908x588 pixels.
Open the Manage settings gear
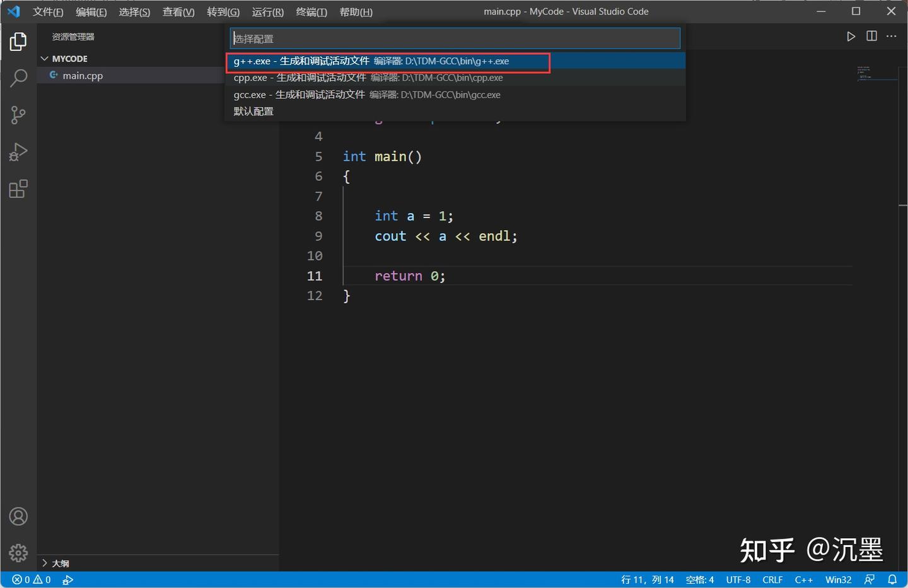[x=18, y=553]
